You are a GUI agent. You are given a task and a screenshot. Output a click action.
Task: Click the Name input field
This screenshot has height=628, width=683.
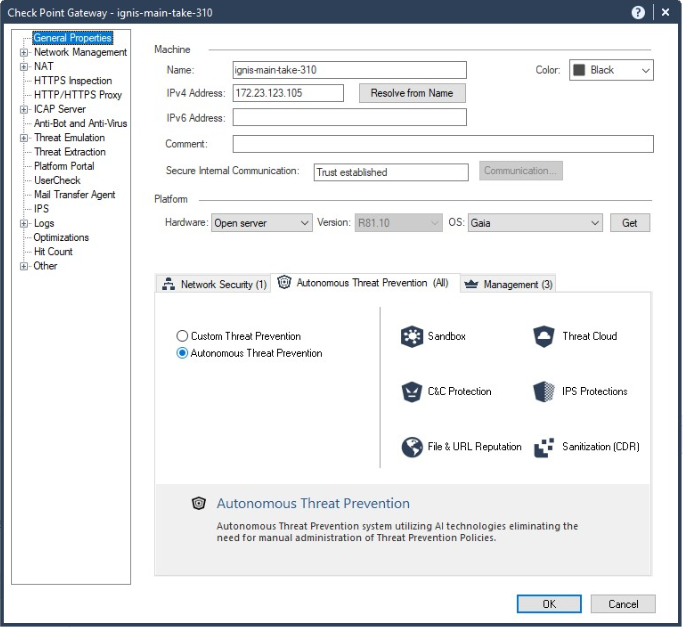click(349, 70)
